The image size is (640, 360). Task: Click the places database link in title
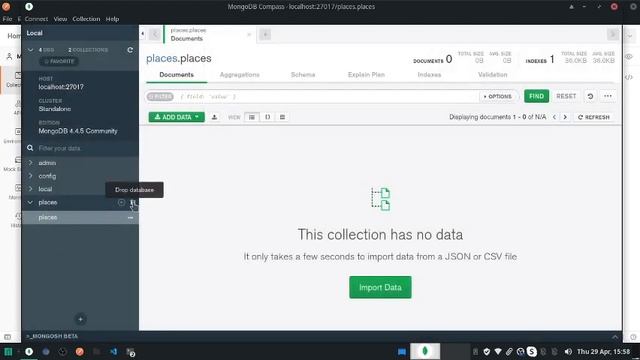click(x=162, y=58)
